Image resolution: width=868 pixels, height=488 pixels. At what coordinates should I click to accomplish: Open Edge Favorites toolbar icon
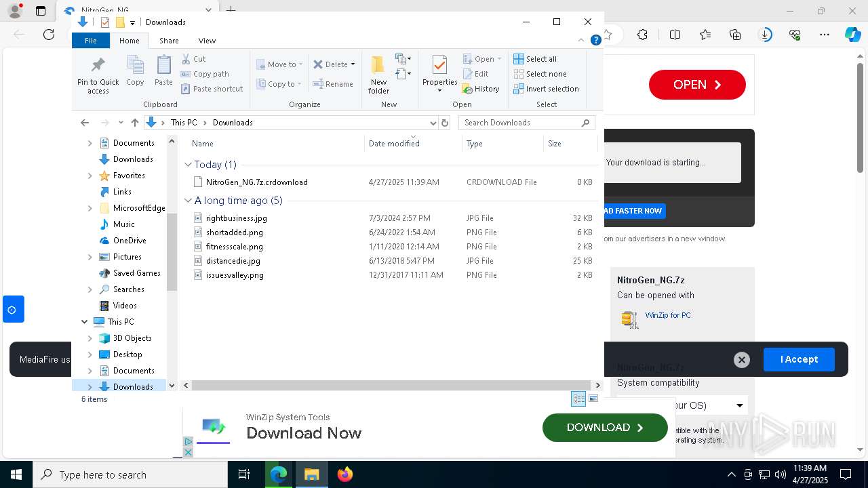coord(705,35)
